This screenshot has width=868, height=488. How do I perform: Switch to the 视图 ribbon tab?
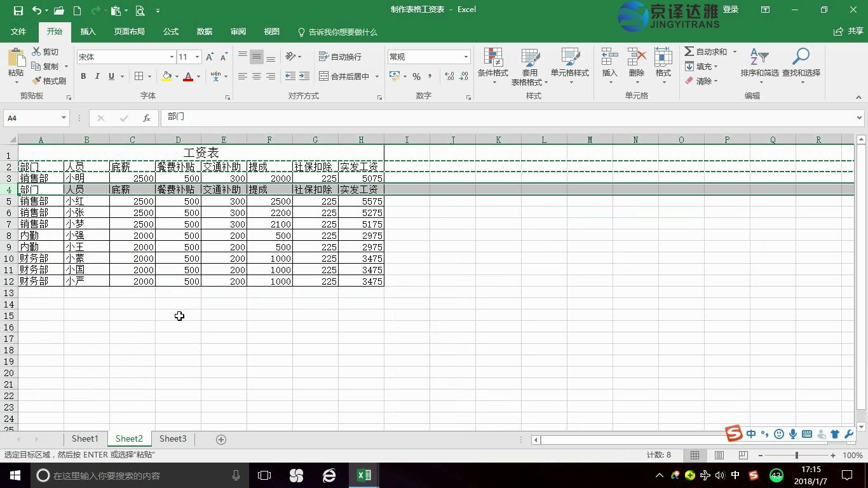point(272,32)
